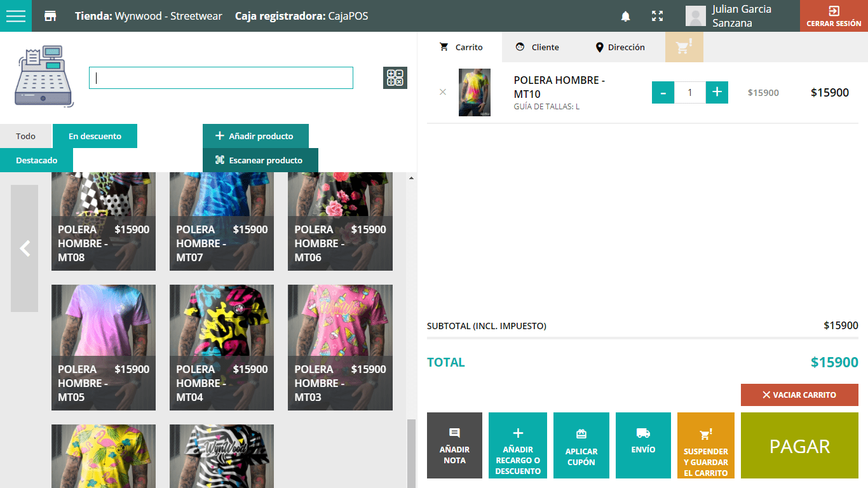868x488 pixels.
Task: Select Destacado category tab
Action: point(36,160)
